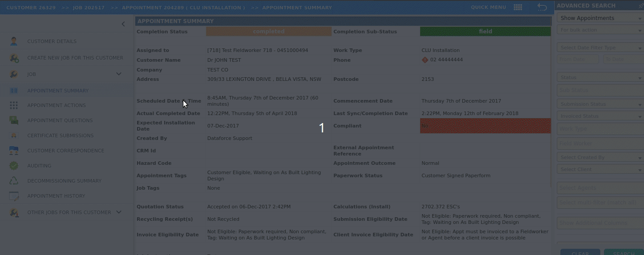Click the Decommissioning Summary recycle icon
The image size is (644, 255).
tap(14, 181)
